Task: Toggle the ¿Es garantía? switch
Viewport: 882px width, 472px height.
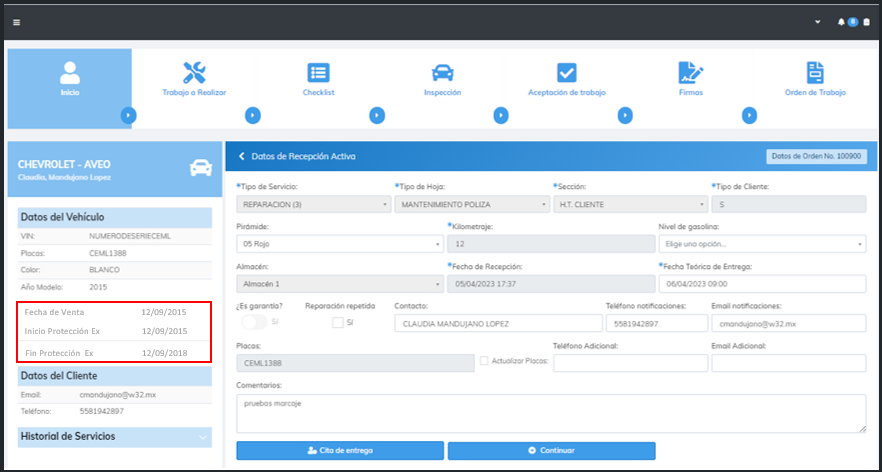Action: [254, 322]
